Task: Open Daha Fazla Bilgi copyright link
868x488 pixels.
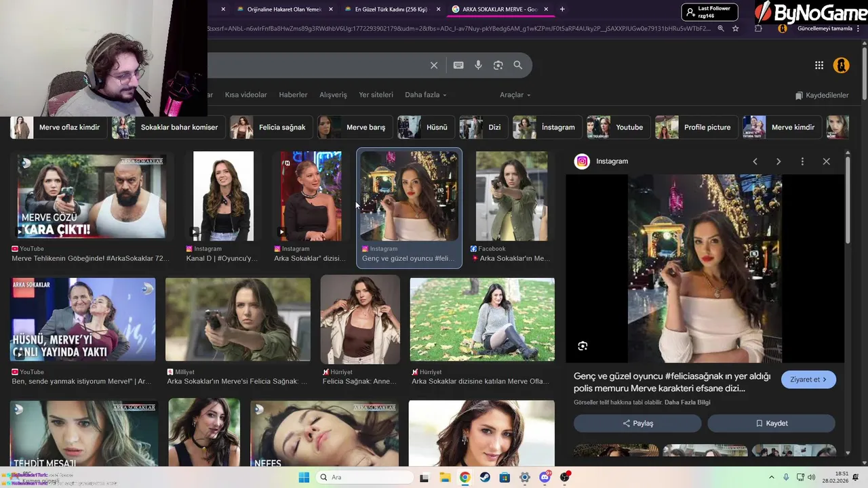Action: click(688, 403)
